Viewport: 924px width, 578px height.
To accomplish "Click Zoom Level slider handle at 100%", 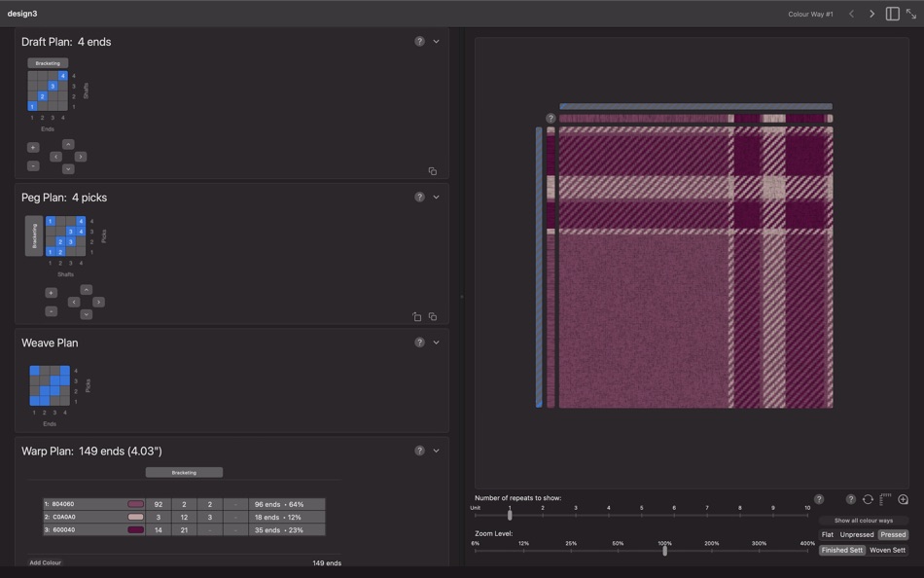I will (x=664, y=551).
